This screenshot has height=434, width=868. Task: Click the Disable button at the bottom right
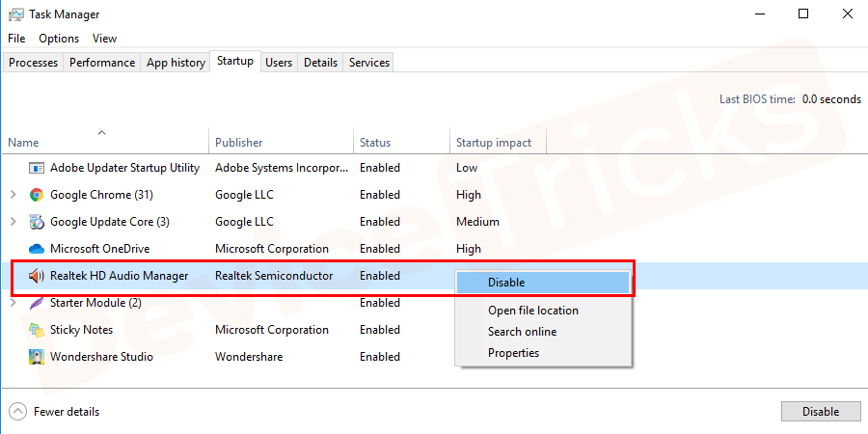pos(821,411)
